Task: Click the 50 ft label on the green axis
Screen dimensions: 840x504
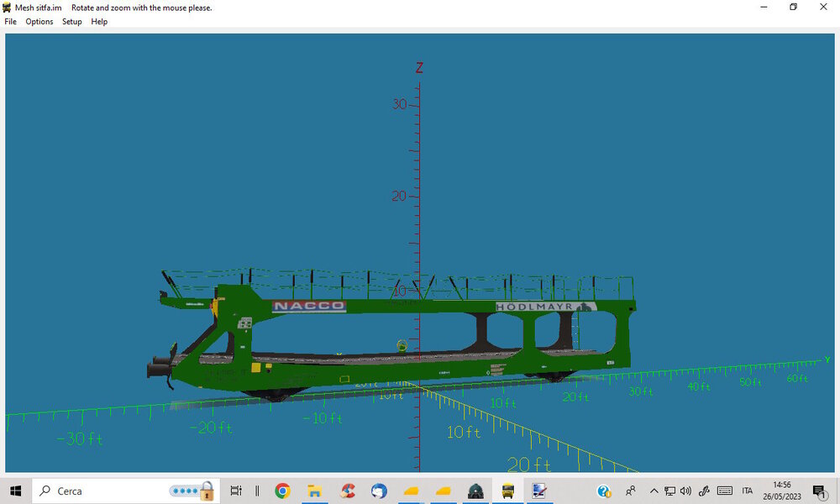Action: coord(750,382)
